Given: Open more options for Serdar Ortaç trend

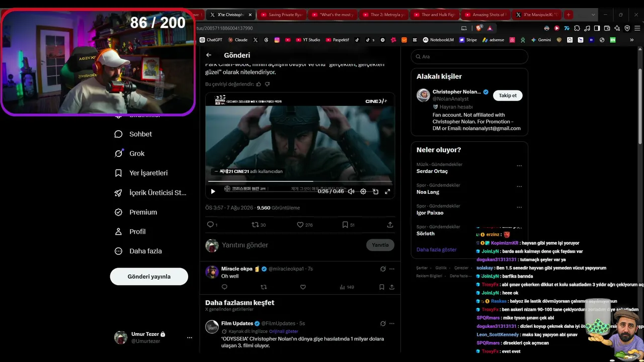Looking at the screenshot, I should pos(519,165).
